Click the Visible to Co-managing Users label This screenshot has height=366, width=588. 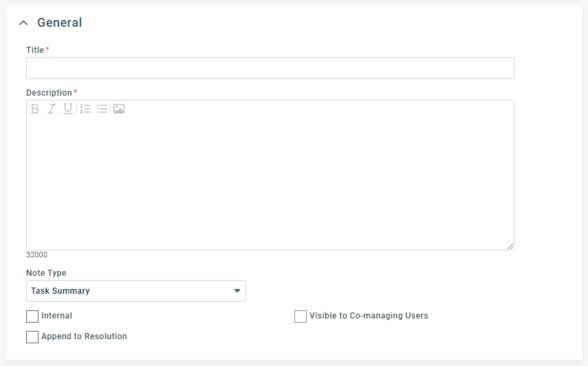[x=369, y=316]
